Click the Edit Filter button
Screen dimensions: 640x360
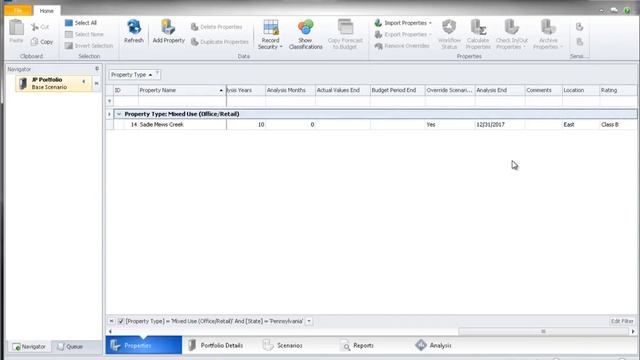622,321
